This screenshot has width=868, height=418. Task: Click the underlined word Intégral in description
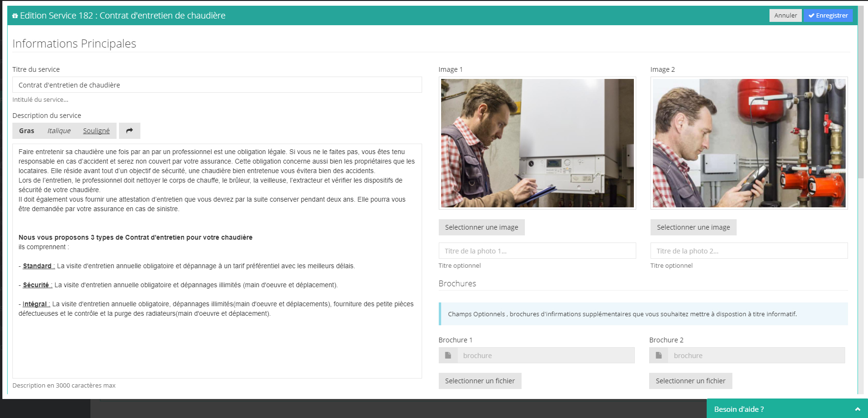tap(35, 304)
